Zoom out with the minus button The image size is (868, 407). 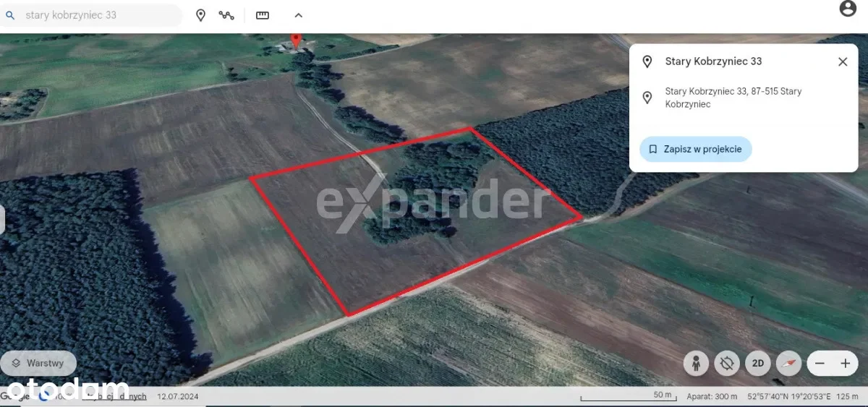819,363
